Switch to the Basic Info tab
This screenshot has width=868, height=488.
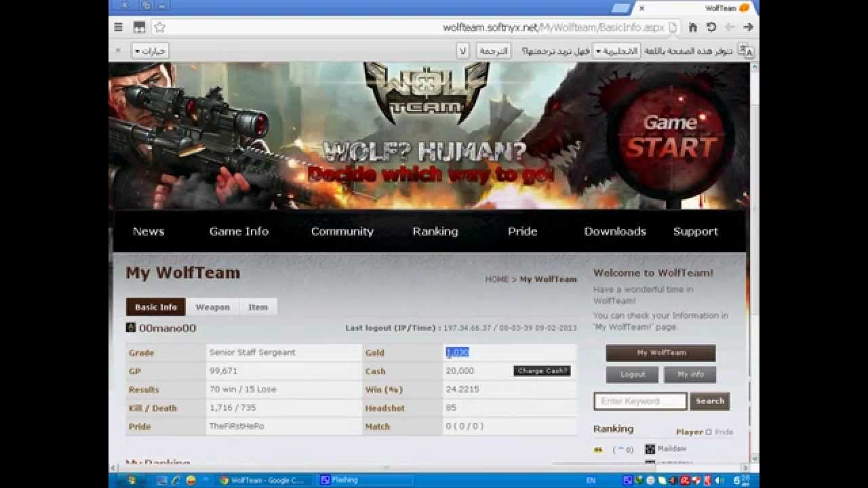point(156,307)
